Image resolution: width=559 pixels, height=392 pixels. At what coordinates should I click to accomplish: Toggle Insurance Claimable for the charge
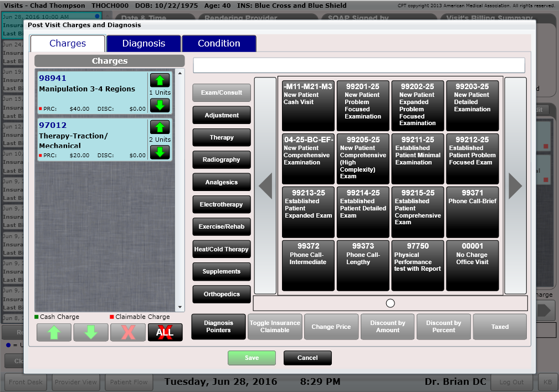click(275, 327)
